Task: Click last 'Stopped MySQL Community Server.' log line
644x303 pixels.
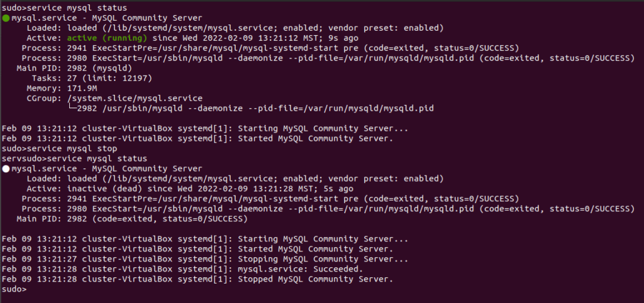Action: [x=198, y=279]
